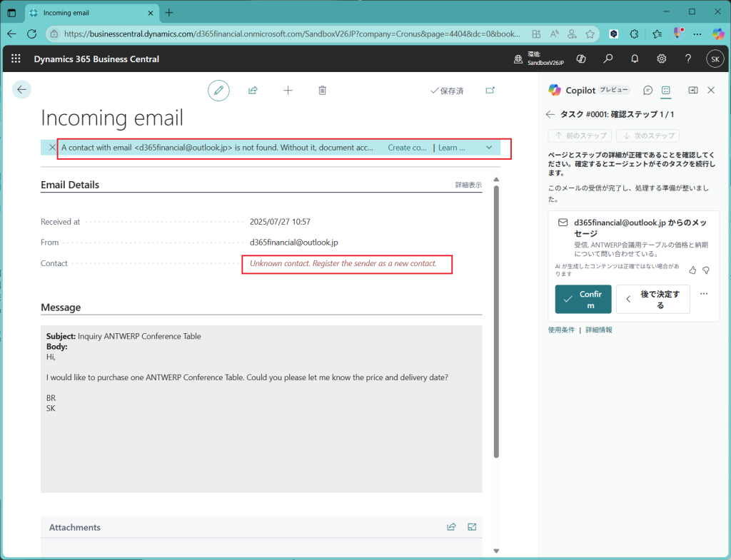Go back from task #0001 in Copilot

550,114
